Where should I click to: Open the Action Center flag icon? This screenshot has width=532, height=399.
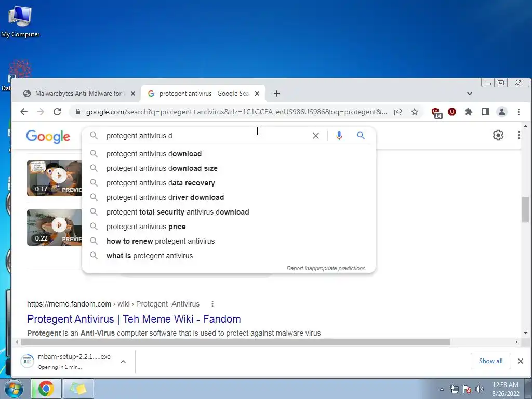pos(467,389)
